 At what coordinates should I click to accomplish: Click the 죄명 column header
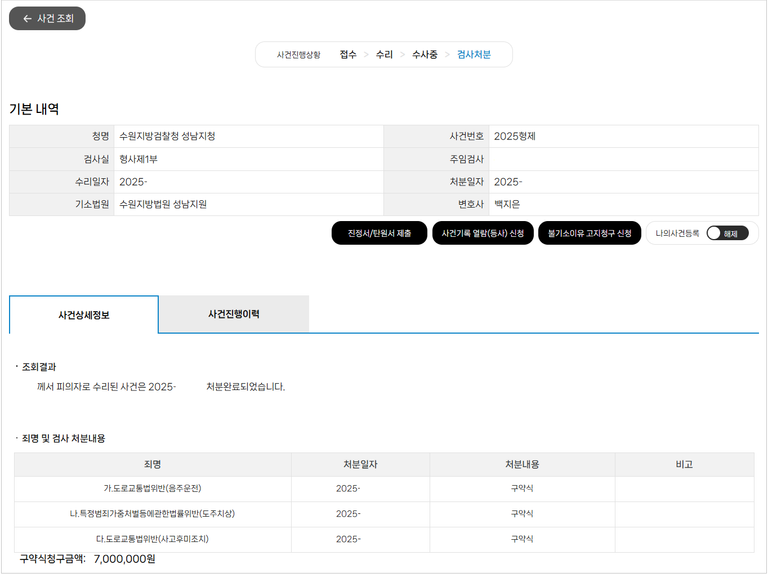tap(152, 464)
